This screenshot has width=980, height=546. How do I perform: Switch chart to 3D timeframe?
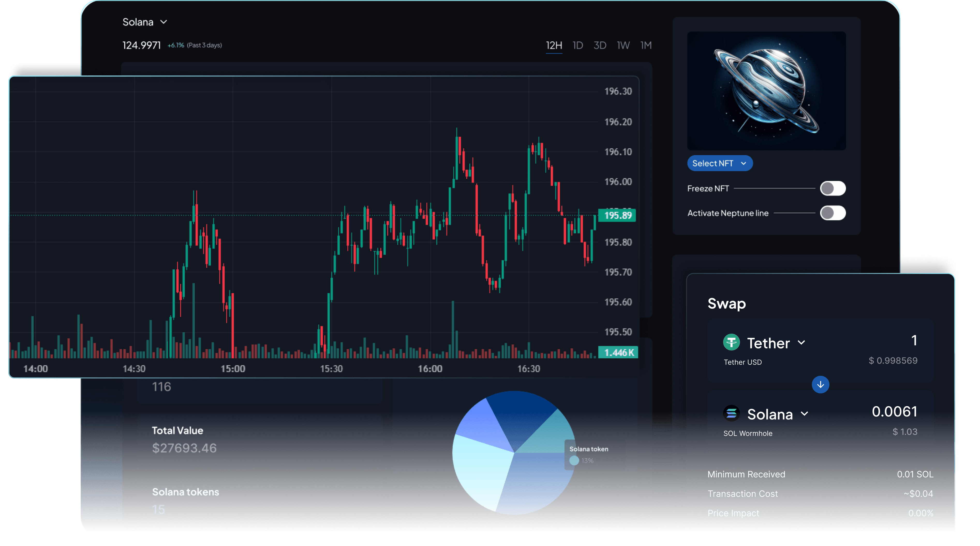[x=600, y=45]
